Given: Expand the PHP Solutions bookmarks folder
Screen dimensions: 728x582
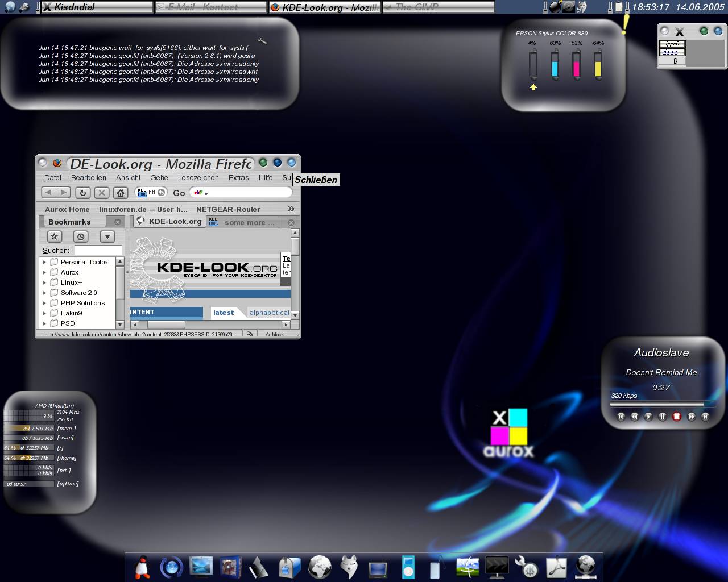Looking at the screenshot, I should (44, 303).
